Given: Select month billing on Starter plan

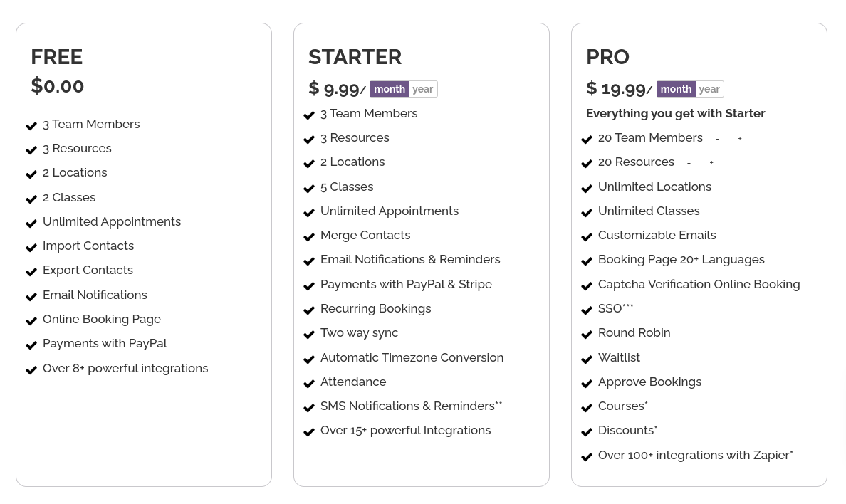Looking at the screenshot, I should point(389,89).
